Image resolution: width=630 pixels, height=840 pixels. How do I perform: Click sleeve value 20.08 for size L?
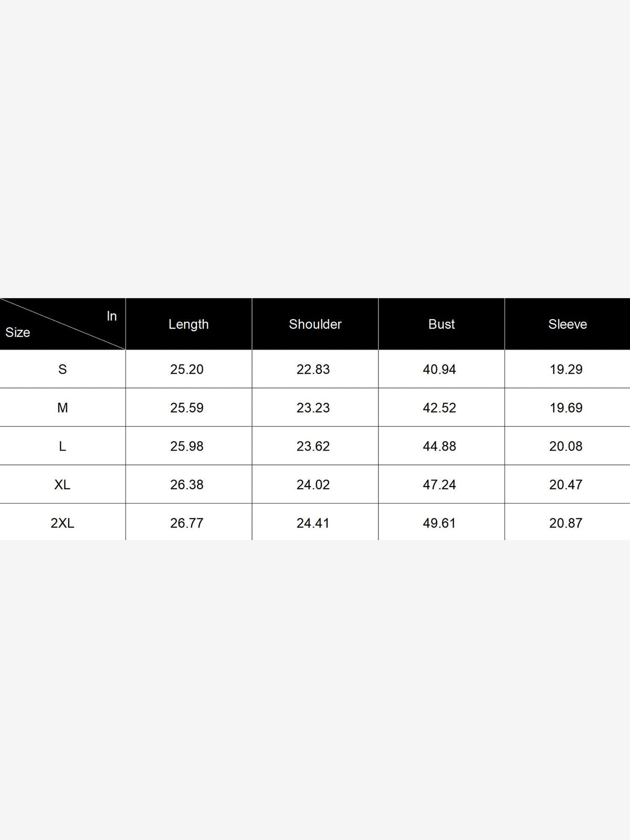click(x=566, y=446)
